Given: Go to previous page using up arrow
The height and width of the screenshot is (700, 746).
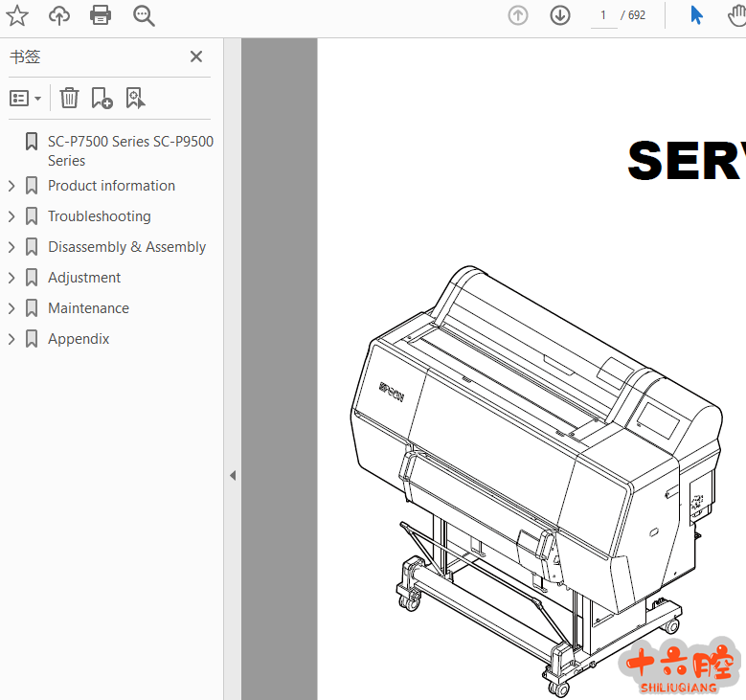Looking at the screenshot, I should (518, 15).
